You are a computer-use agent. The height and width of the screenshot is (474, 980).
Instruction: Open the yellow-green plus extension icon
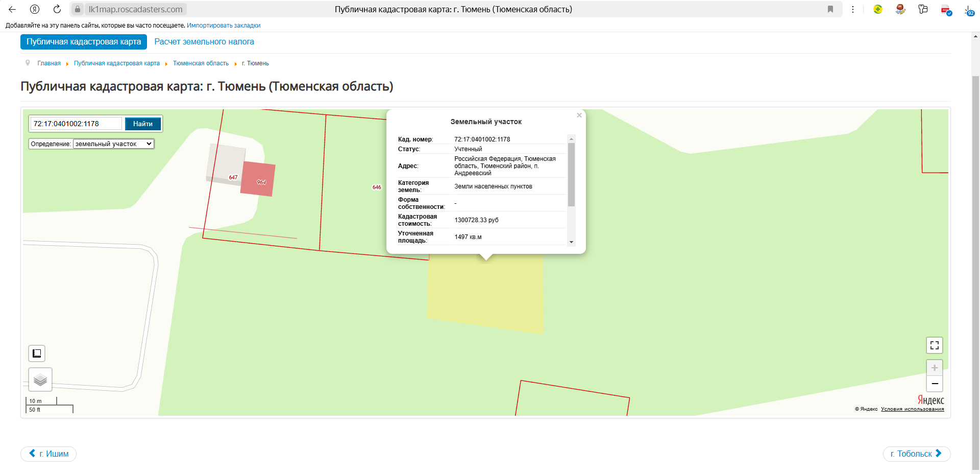coord(878,9)
